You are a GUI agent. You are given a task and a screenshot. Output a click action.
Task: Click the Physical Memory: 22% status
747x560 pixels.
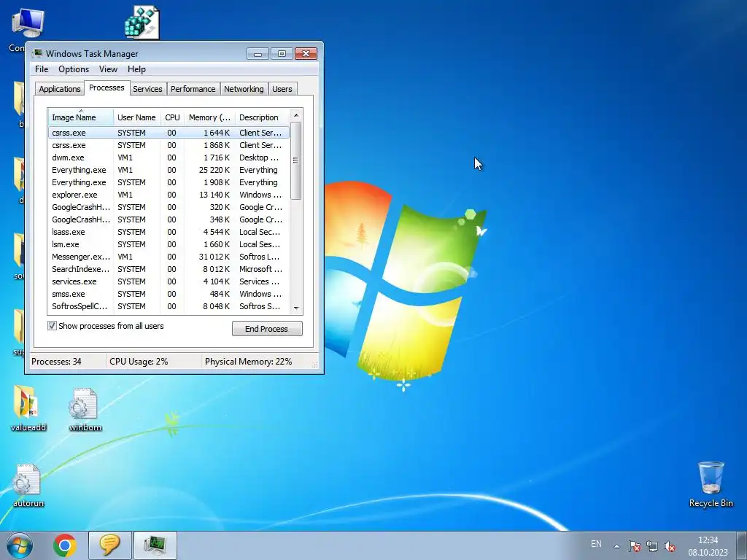click(x=248, y=362)
